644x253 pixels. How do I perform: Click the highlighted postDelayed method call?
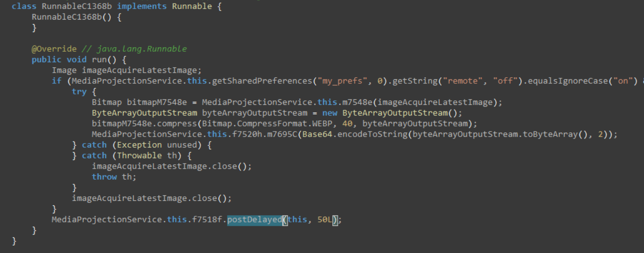(x=254, y=220)
